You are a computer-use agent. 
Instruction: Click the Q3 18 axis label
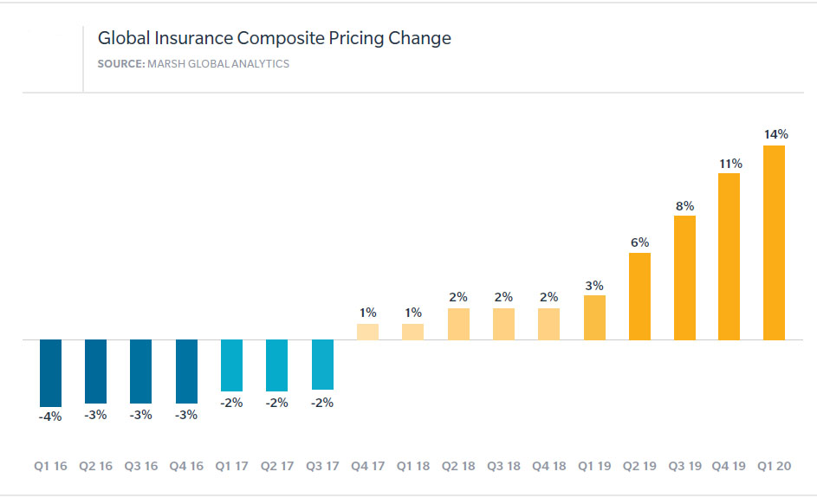pos(503,466)
